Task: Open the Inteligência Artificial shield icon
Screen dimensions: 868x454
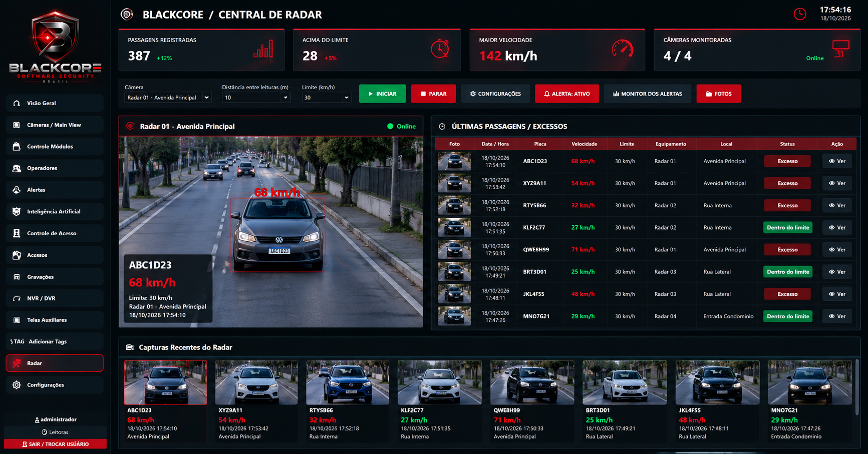Action: click(x=17, y=212)
